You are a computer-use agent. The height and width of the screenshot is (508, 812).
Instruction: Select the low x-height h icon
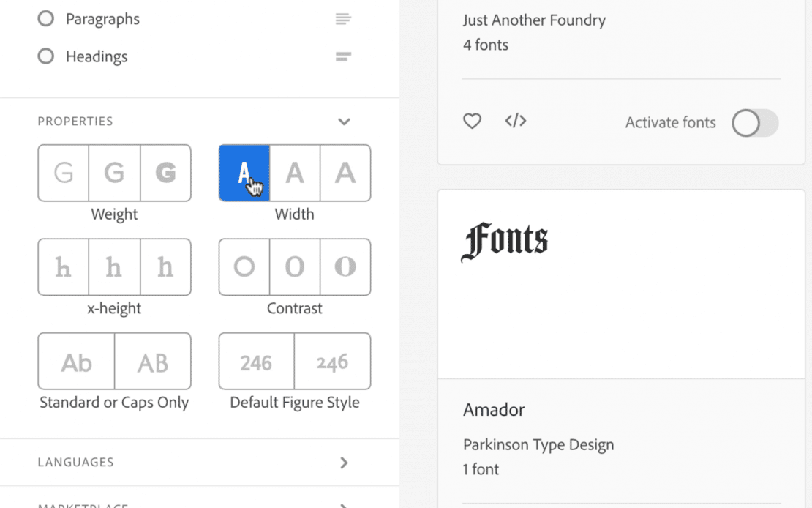pos(64,267)
